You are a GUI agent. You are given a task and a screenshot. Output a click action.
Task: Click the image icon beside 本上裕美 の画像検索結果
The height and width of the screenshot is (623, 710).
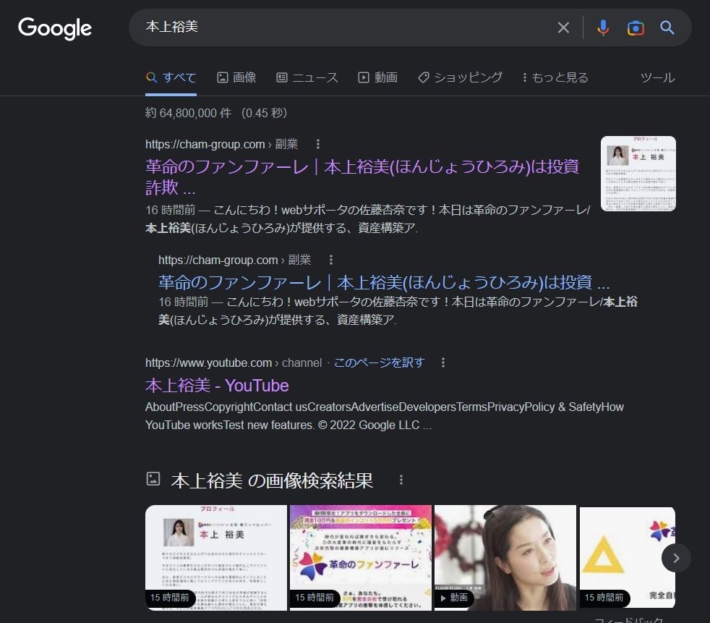153,479
